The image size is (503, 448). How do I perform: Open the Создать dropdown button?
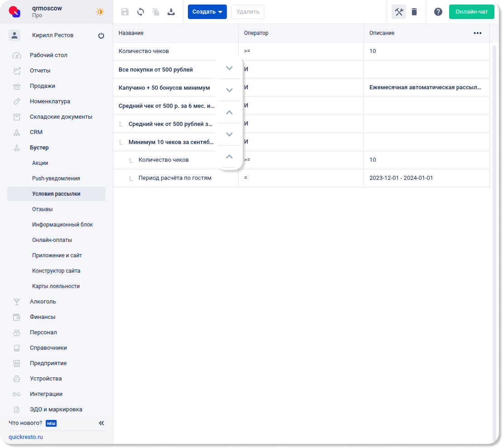(x=207, y=12)
